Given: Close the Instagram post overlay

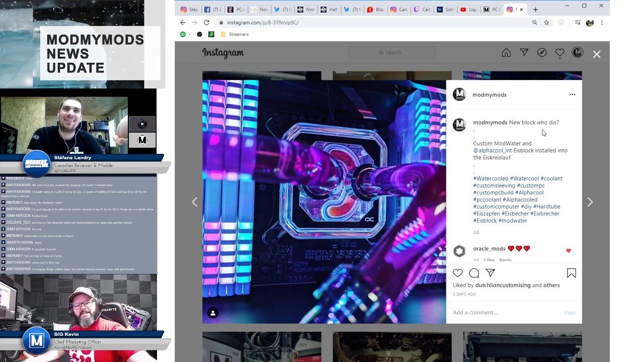Looking at the screenshot, I should click(x=597, y=54).
